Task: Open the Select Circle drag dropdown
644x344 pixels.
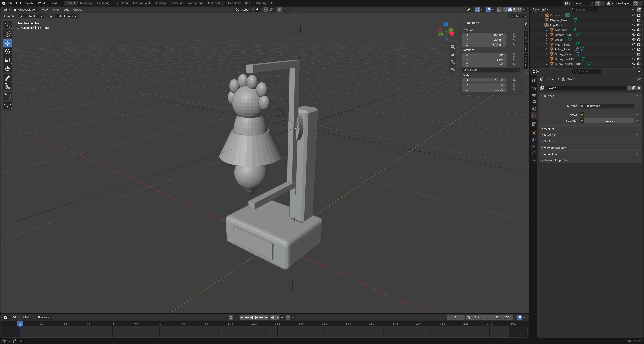Action: tap(66, 16)
